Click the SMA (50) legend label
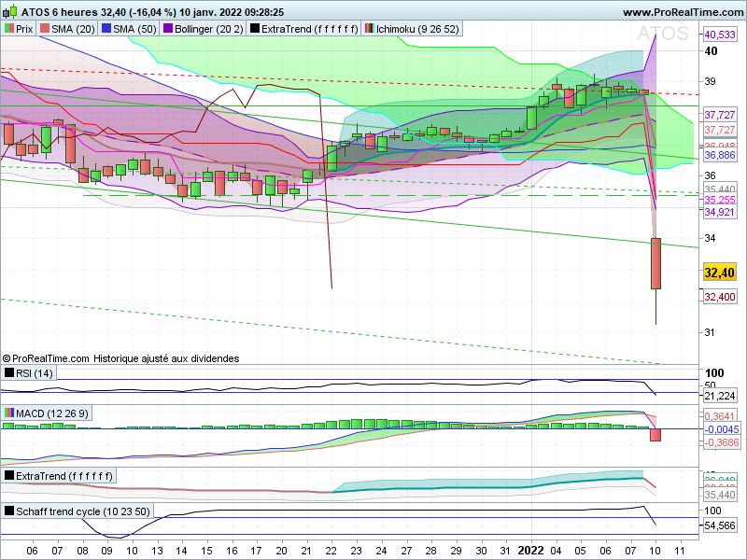This screenshot has width=747, height=560. 134,29
